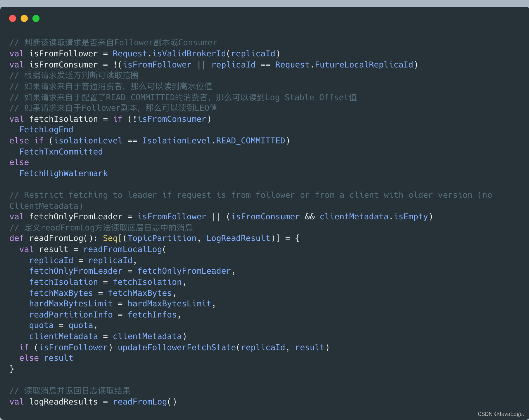Click 'Log Stable Offset值' in comment
This screenshot has height=420, width=529.
[x=311, y=97]
